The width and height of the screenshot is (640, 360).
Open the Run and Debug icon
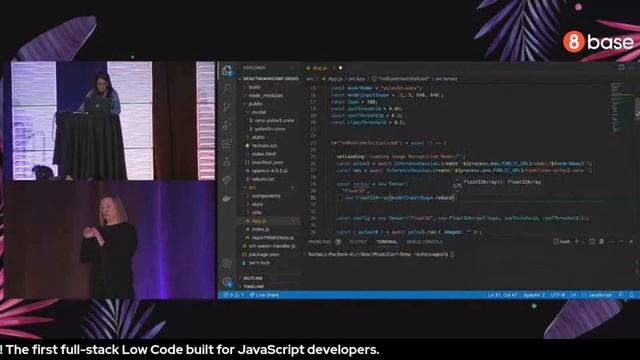point(227,125)
